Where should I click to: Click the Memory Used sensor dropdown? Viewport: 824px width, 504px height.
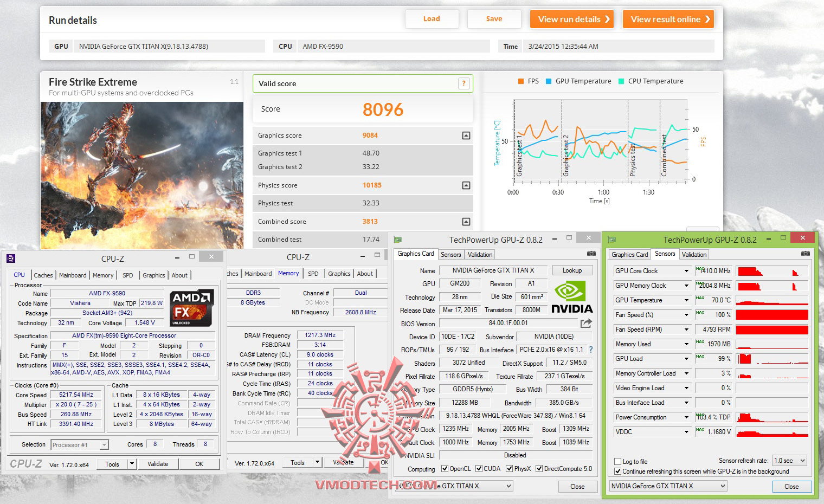tap(686, 344)
